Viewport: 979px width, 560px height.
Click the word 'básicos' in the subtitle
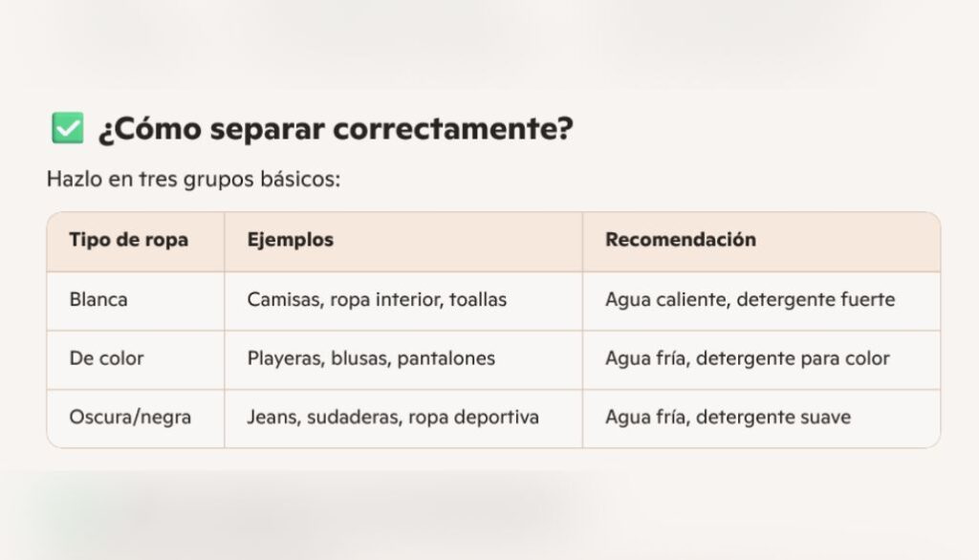[306, 180]
